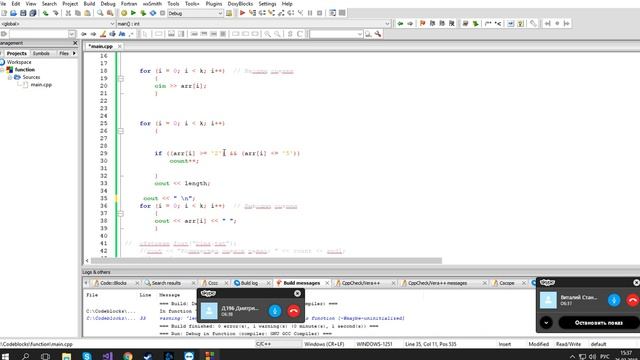The width and height of the screenshot is (640, 360).
Task: Hang up the Дмитрий Skype call
Action: point(293,311)
